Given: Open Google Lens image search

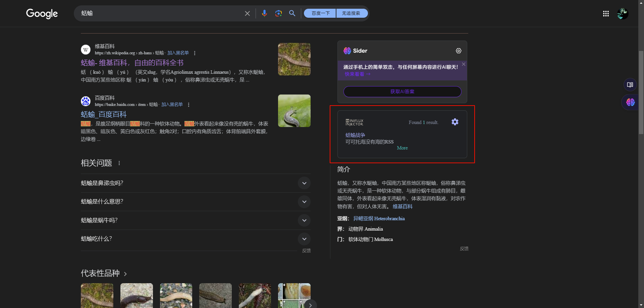Looking at the screenshot, I should (278, 13).
